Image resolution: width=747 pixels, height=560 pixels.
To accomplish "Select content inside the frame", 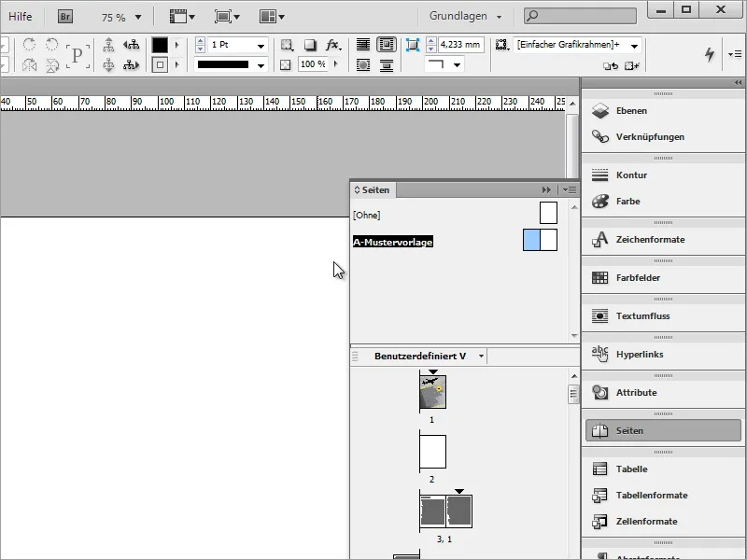I will [x=108, y=64].
